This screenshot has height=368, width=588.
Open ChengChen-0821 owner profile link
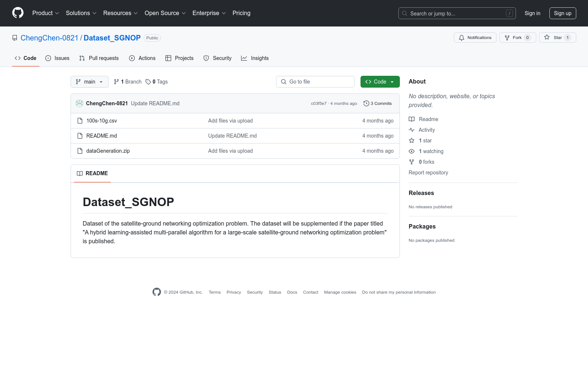pyautogui.click(x=49, y=38)
